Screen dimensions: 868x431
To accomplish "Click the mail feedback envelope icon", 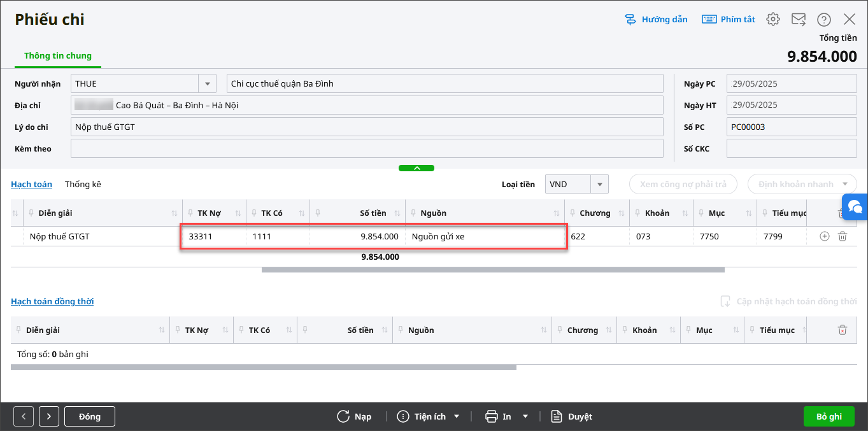I will point(799,19).
